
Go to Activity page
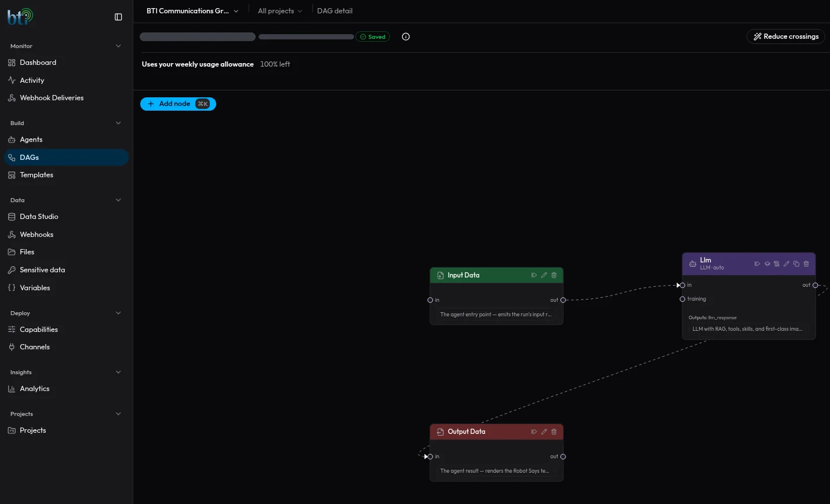(66, 81)
